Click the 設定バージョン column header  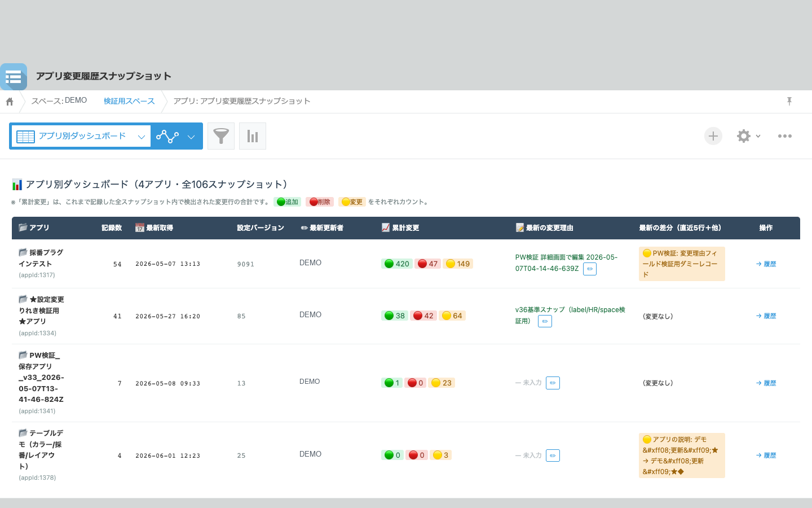(261, 228)
